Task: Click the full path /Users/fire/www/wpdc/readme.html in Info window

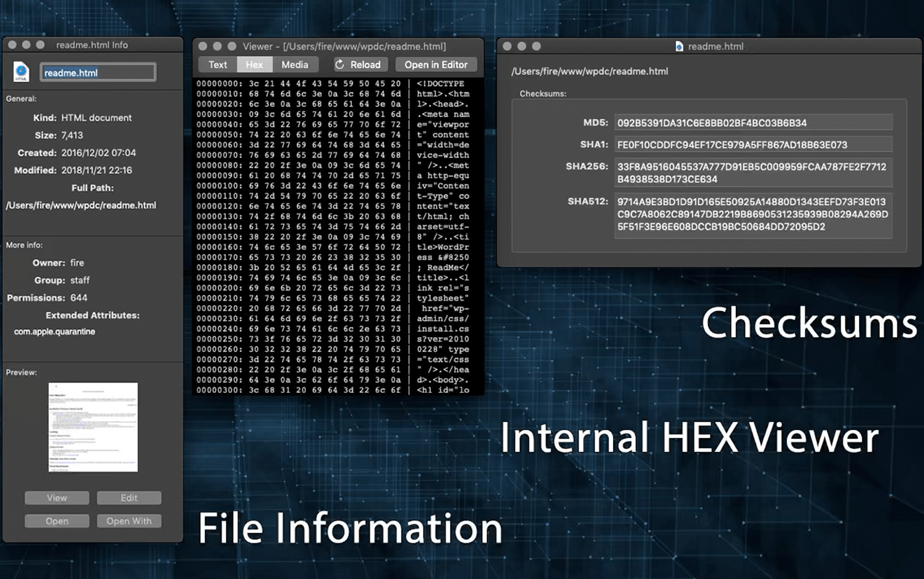Action: pos(81,205)
